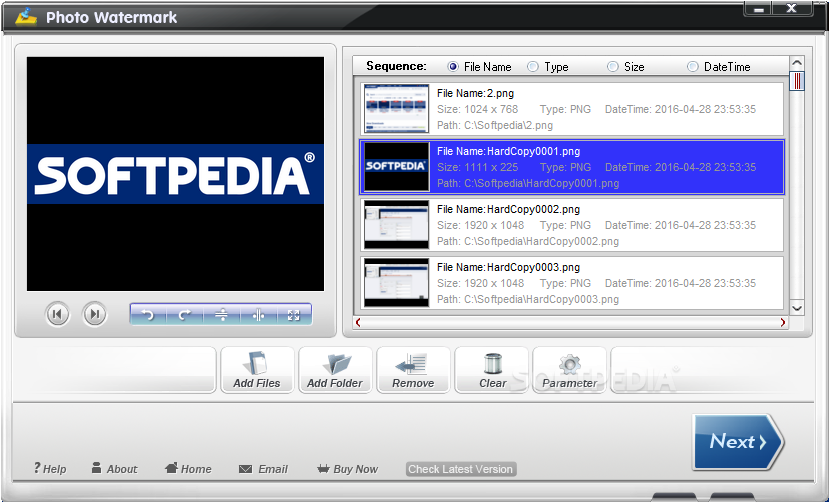
Task: Click 'Size: 1920 x 1048' of HardCopy0002.png
Action: [x=481, y=225]
